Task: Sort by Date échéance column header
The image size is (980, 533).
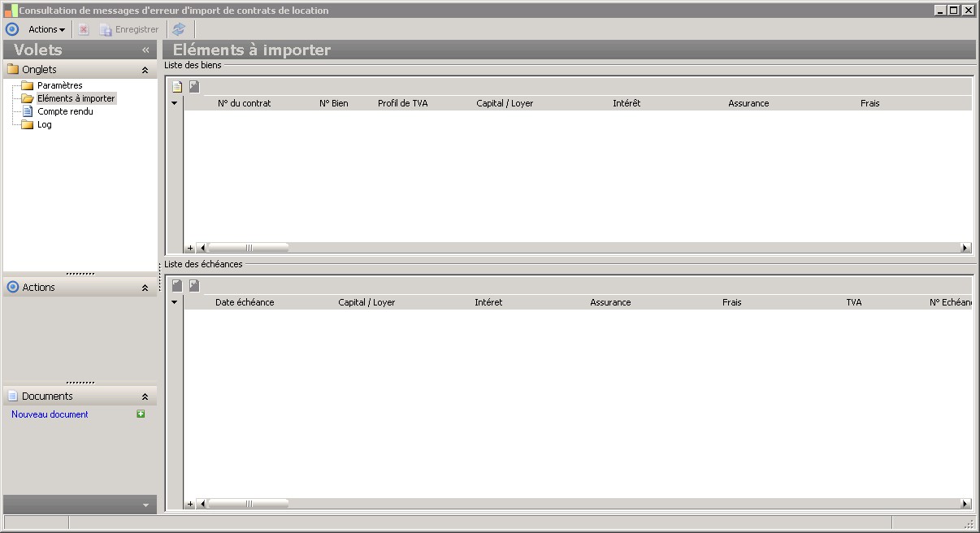Action: 245,302
